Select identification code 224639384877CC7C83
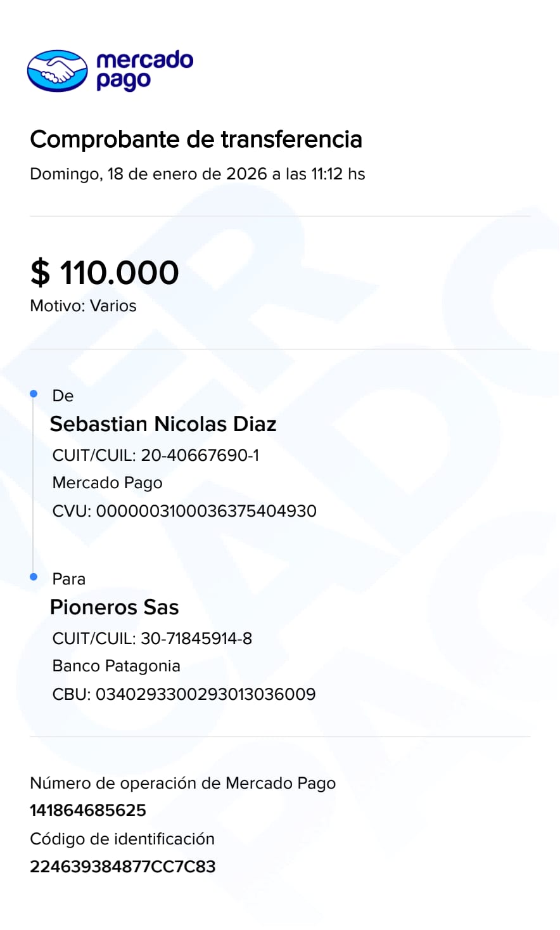Viewport: 560px width, 930px height. tap(122, 867)
